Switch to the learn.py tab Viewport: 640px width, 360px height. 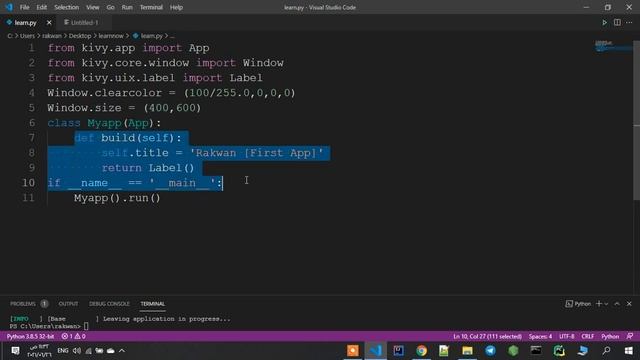click(x=25, y=22)
